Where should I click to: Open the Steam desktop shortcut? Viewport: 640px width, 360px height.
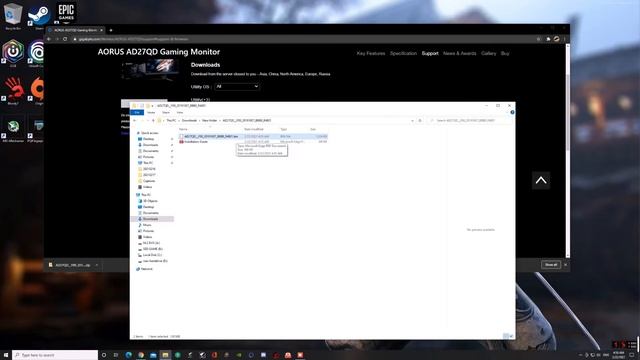39,16
